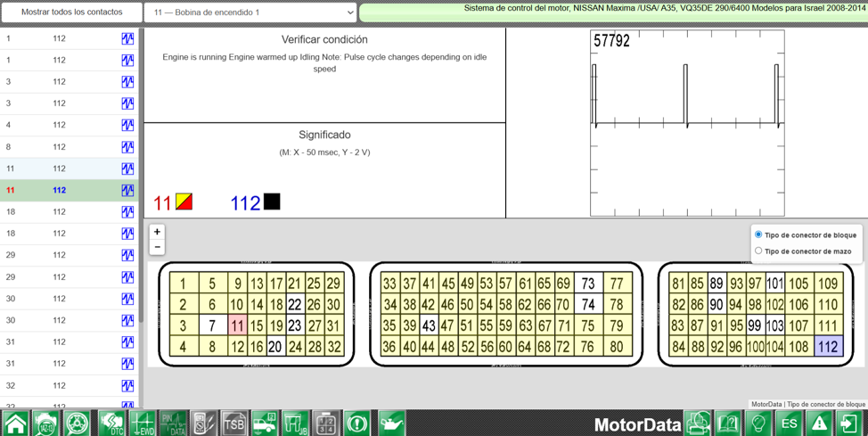Viewport: 868px width, 436px height.
Task: Open the help book icon
Action: click(728, 424)
